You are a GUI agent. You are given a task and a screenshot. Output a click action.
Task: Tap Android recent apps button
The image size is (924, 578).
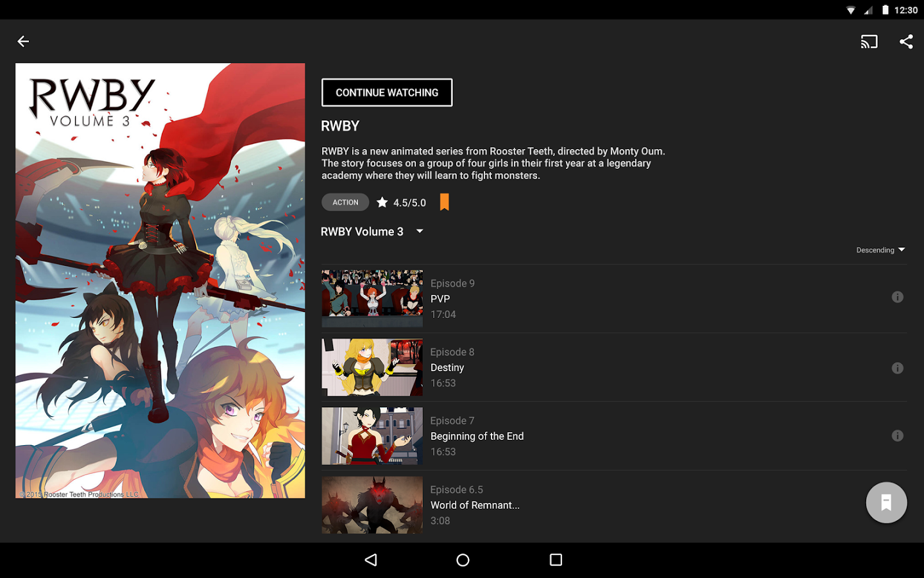click(x=556, y=560)
